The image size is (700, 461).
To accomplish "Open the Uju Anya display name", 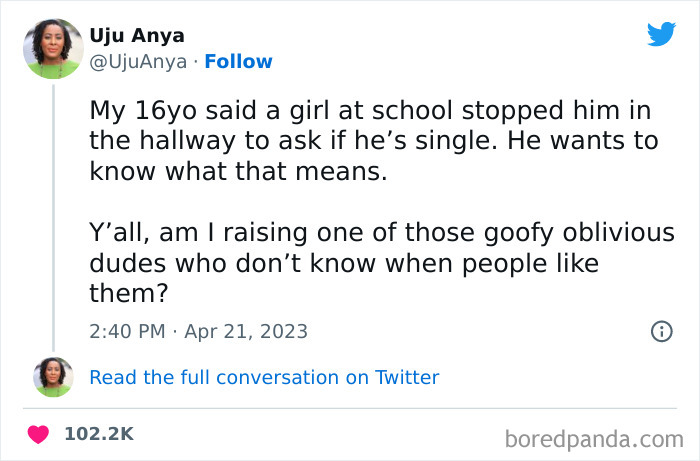I will point(137,35).
